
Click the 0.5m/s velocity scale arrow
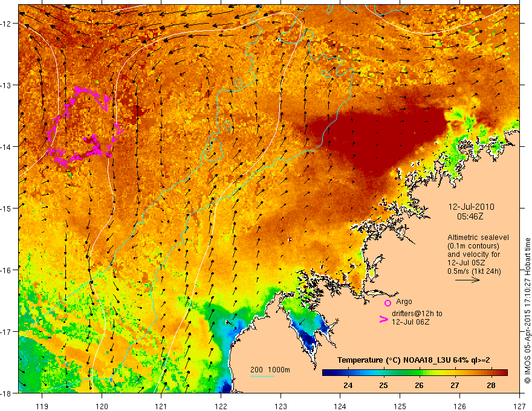coord(467,280)
